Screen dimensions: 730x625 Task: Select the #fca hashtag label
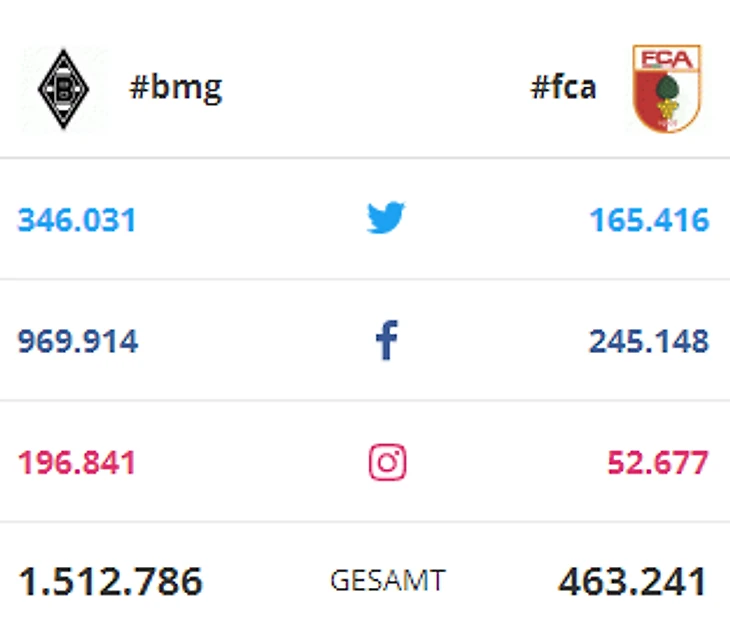coord(563,88)
